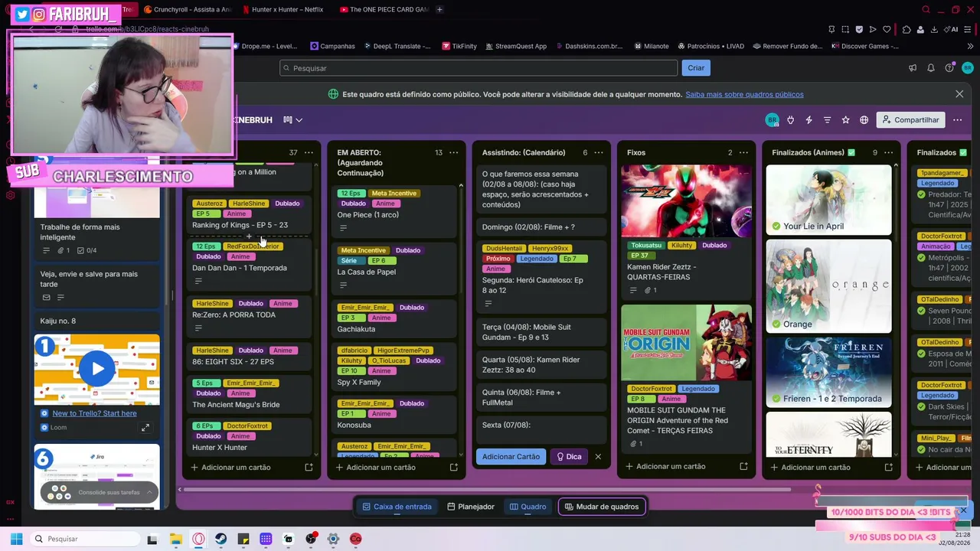The height and width of the screenshot is (551, 980).
Task: Expand the Loom video card preview
Action: 145,428
